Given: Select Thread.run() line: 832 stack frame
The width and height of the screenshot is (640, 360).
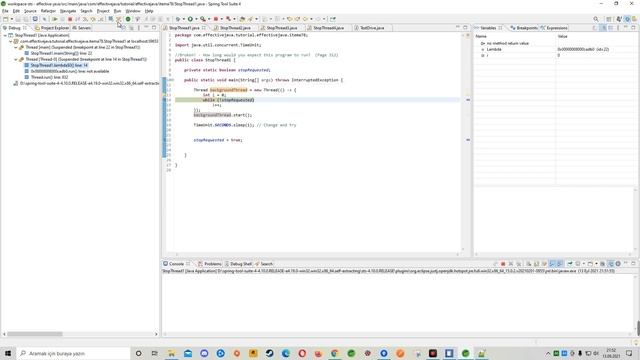Looking at the screenshot, I should tap(49, 77).
